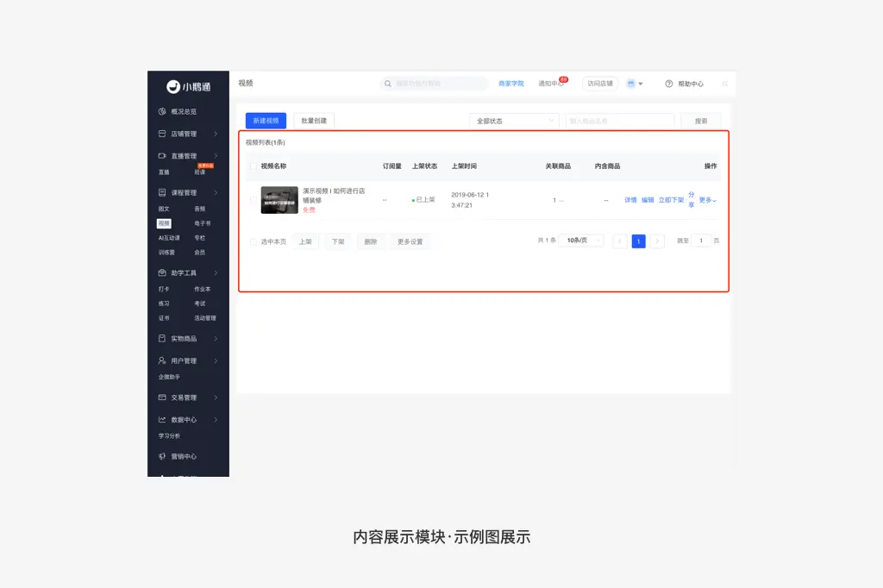Image resolution: width=883 pixels, height=588 pixels.
Task: Click the 店铺管理 store icon
Action: click(x=162, y=134)
